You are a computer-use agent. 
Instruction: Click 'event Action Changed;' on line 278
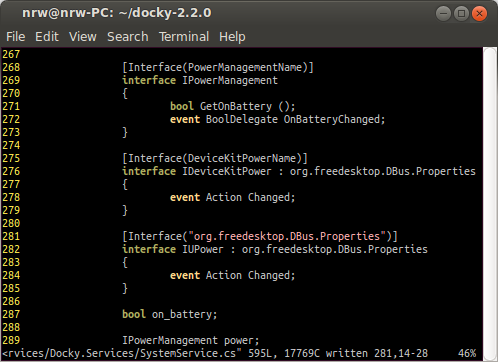[x=233, y=197]
